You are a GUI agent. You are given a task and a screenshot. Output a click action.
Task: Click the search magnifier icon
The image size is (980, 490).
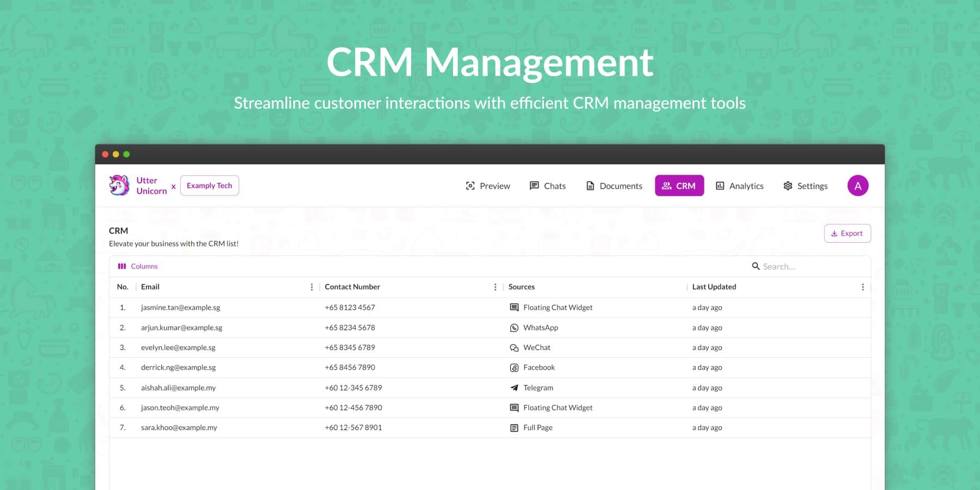pos(756,266)
